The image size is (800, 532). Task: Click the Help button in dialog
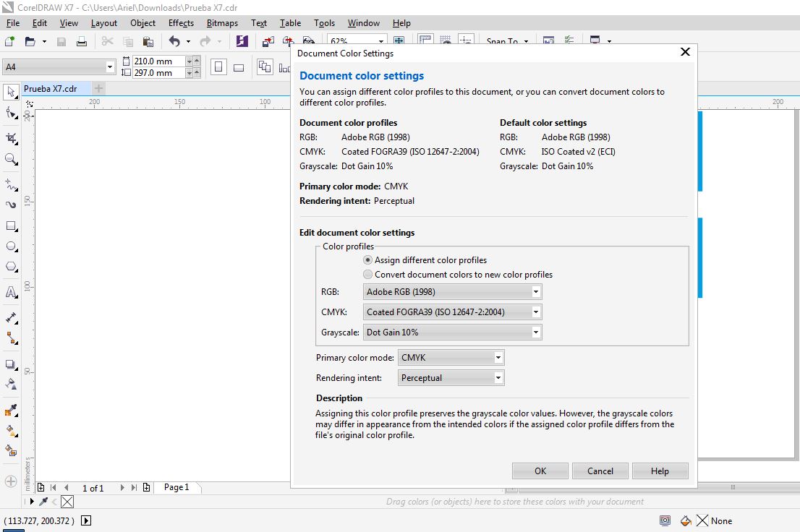[660, 471]
